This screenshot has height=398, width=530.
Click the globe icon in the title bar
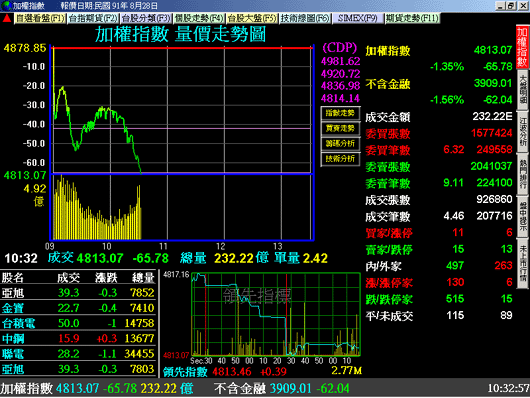point(6,6)
